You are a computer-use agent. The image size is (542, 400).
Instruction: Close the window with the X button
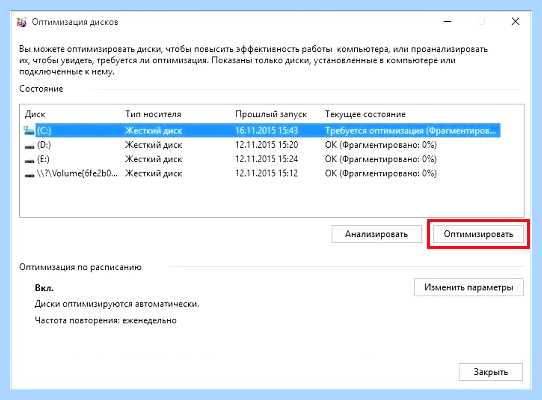coord(515,21)
